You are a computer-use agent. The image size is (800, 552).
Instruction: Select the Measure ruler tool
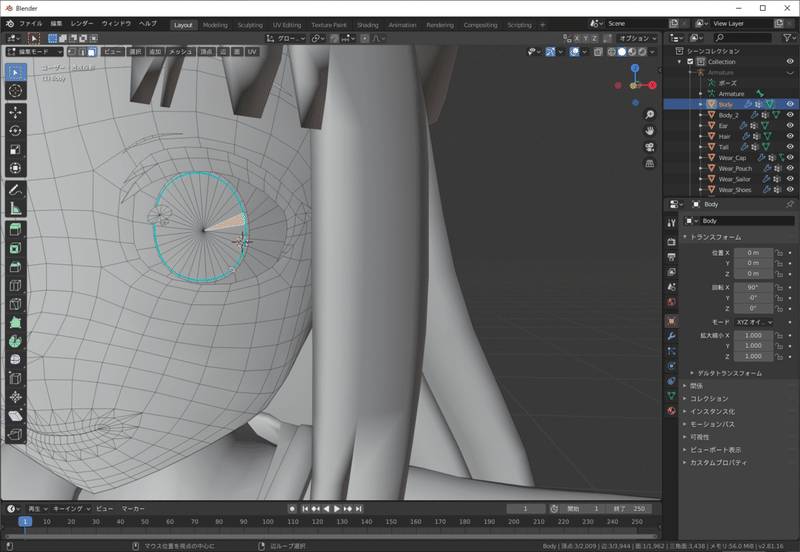pos(15,208)
